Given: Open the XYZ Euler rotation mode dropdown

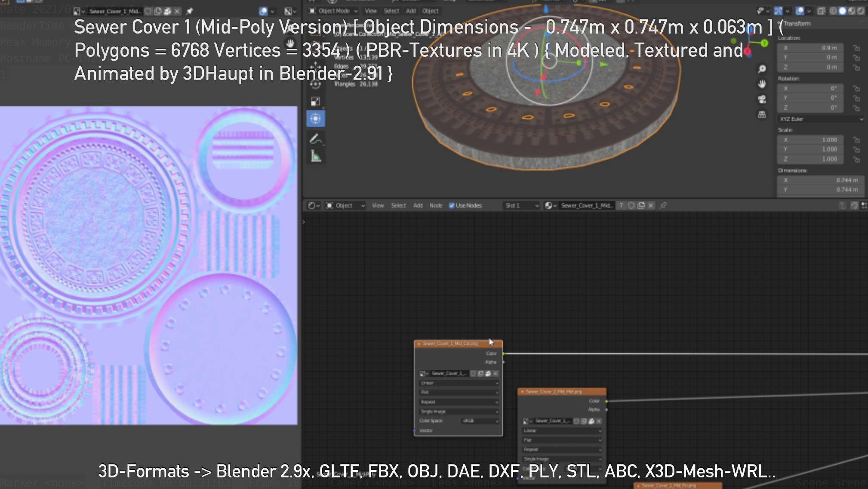Looking at the screenshot, I should point(821,119).
